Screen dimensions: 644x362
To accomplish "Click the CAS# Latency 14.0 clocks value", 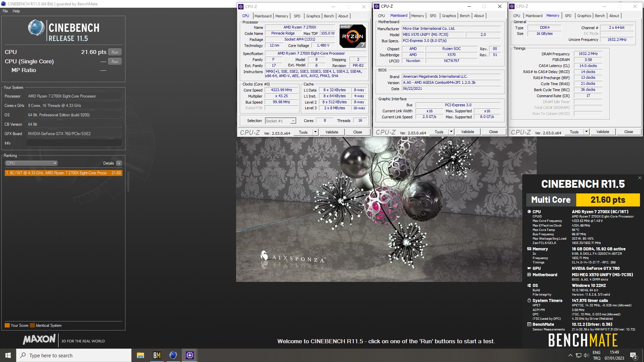I will pyautogui.click(x=588, y=66).
